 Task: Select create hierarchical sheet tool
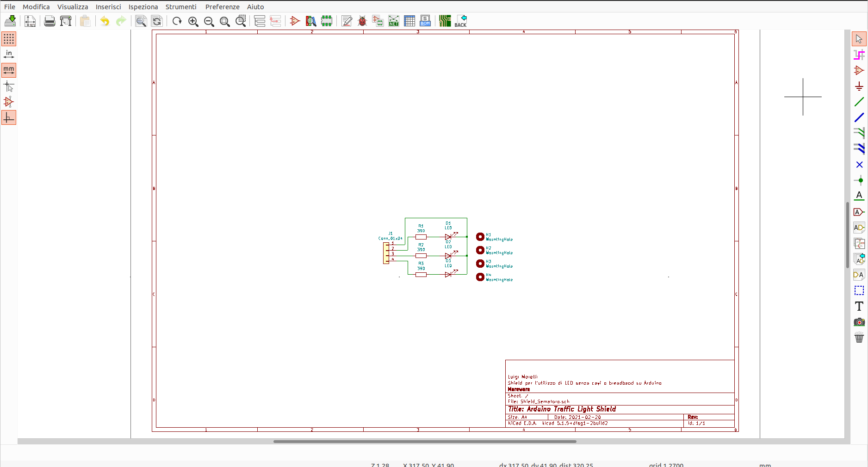pyautogui.click(x=859, y=243)
